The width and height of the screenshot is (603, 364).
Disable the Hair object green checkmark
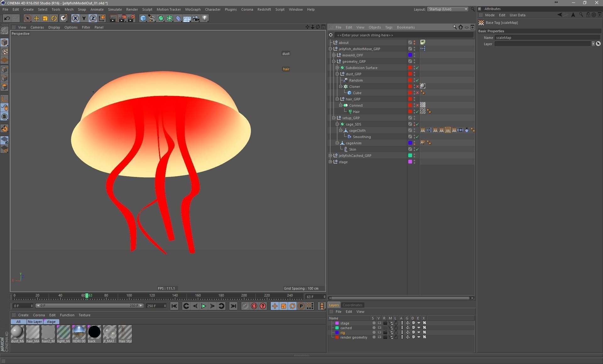(417, 112)
